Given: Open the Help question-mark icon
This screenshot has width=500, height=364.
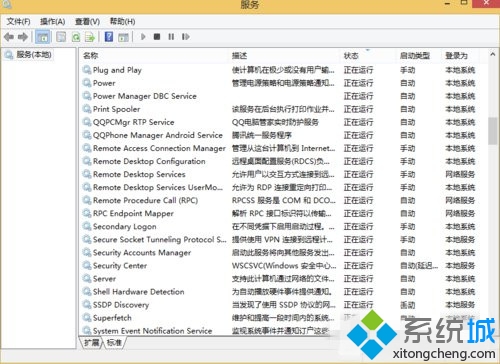Looking at the screenshot, I should pyautogui.click(x=109, y=37).
